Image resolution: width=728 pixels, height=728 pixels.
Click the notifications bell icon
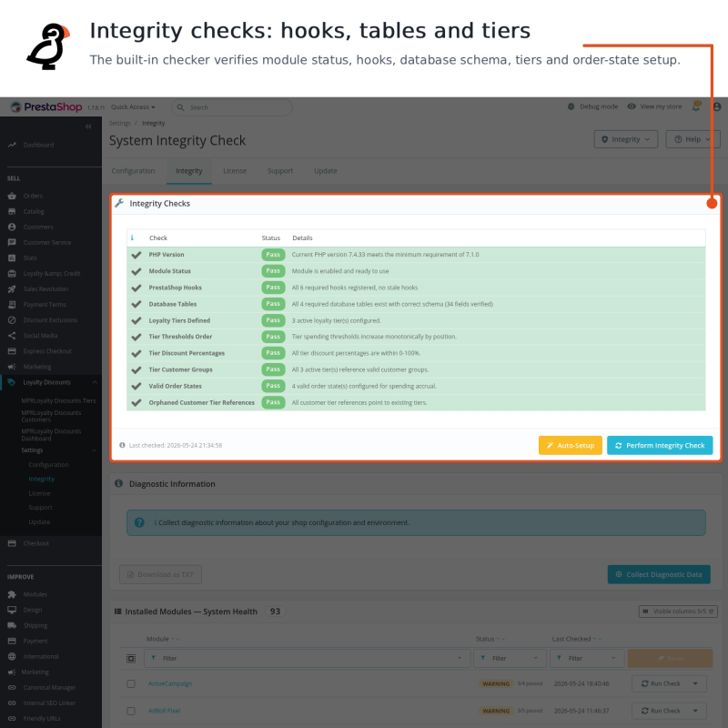696,106
